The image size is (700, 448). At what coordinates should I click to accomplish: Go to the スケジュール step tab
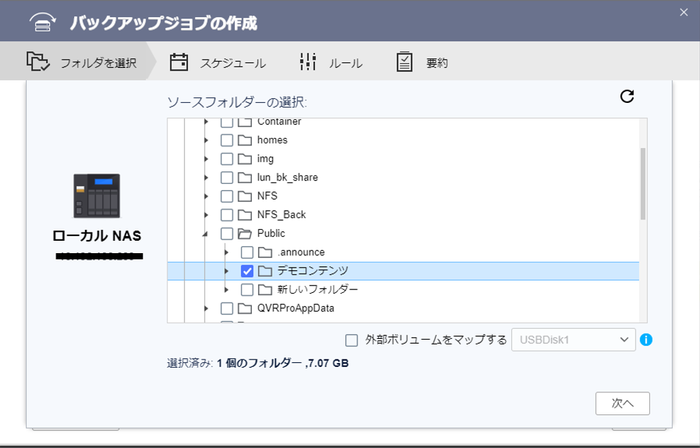218,63
